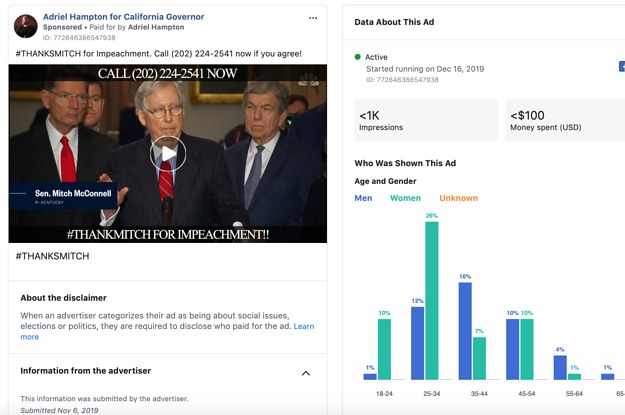Toggle the Women legend item

click(405, 198)
